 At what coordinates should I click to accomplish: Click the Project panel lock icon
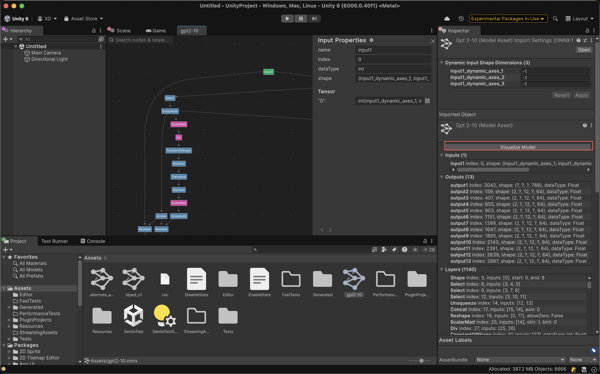click(x=425, y=241)
